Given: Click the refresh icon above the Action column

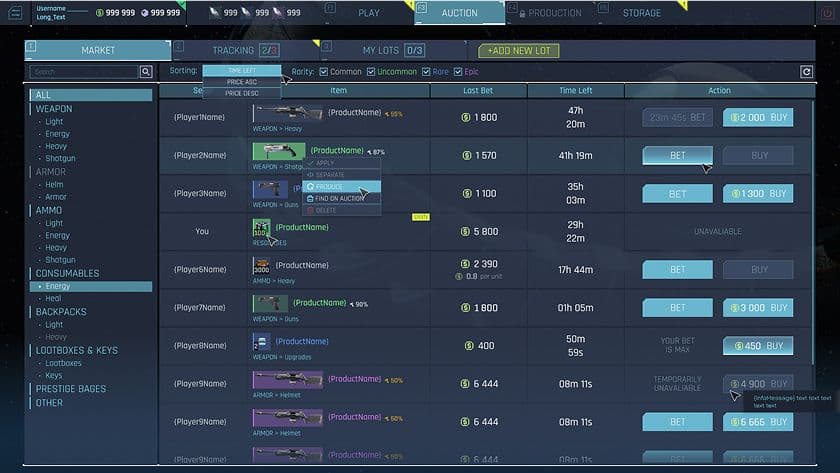Looking at the screenshot, I should pyautogui.click(x=807, y=72).
